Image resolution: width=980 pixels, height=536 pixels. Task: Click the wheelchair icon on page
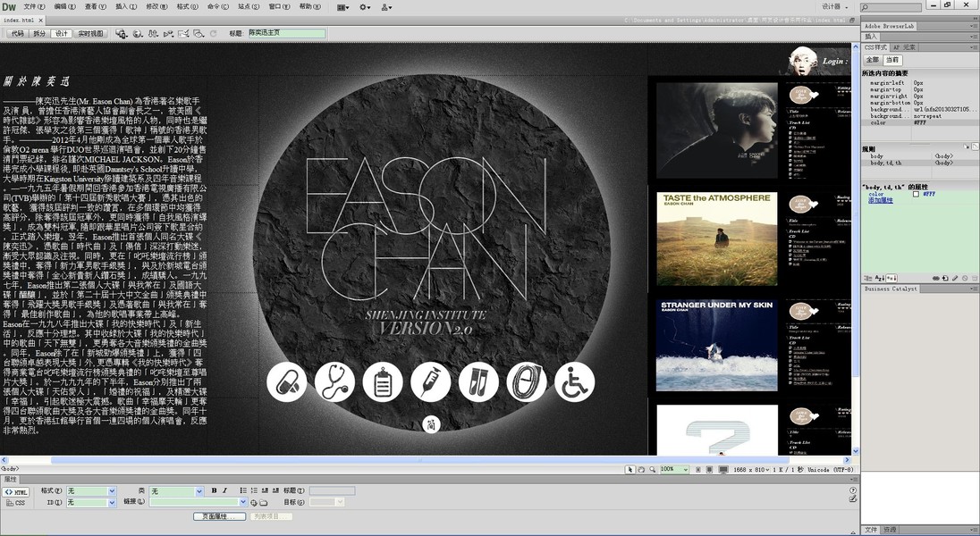[574, 382]
